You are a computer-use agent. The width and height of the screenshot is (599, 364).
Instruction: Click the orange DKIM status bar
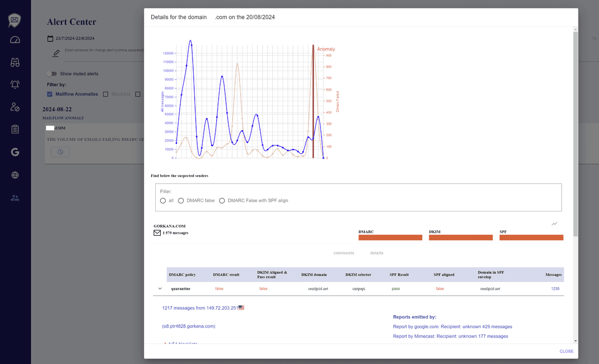[461, 237]
